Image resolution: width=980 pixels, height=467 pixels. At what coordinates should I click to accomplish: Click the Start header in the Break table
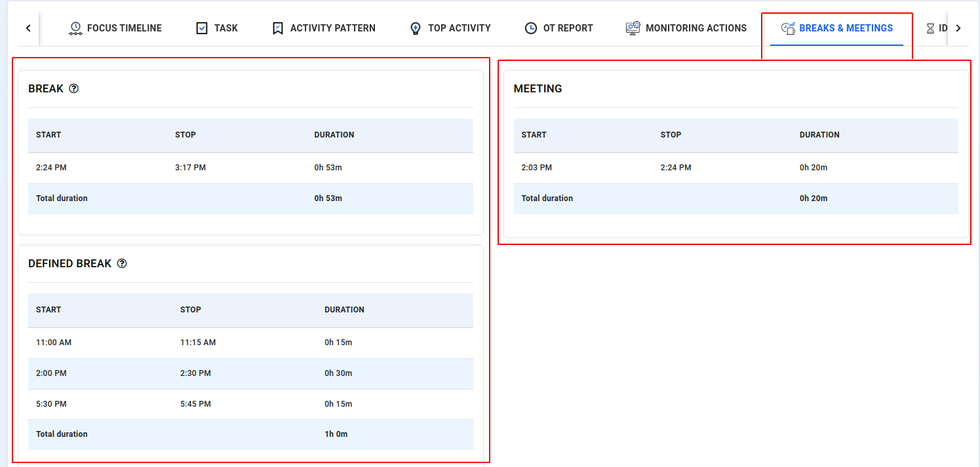click(49, 135)
